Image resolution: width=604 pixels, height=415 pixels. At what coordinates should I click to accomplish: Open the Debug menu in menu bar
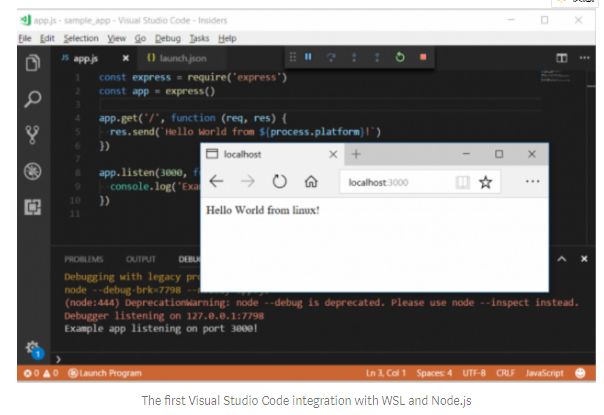point(170,38)
